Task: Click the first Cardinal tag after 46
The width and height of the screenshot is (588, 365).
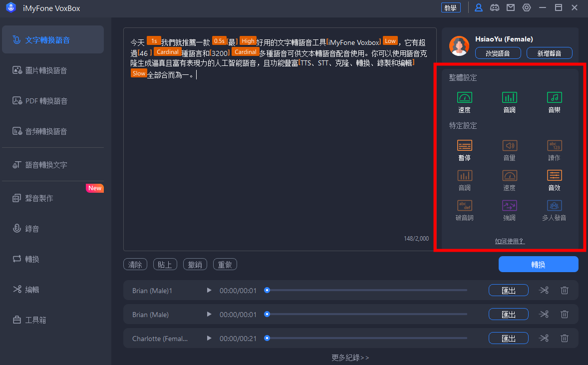Action: pos(167,52)
